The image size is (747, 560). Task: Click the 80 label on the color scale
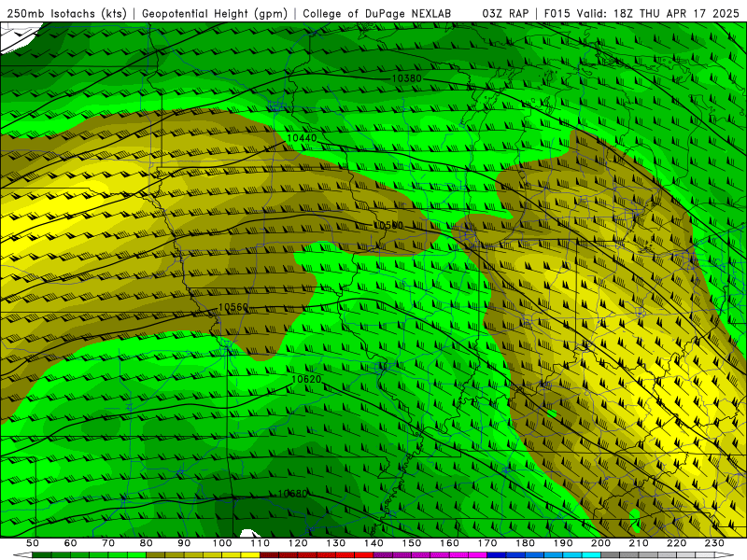click(x=146, y=543)
